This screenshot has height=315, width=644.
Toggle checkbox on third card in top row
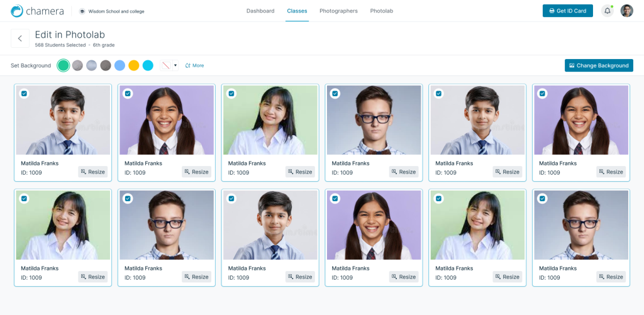point(231,94)
